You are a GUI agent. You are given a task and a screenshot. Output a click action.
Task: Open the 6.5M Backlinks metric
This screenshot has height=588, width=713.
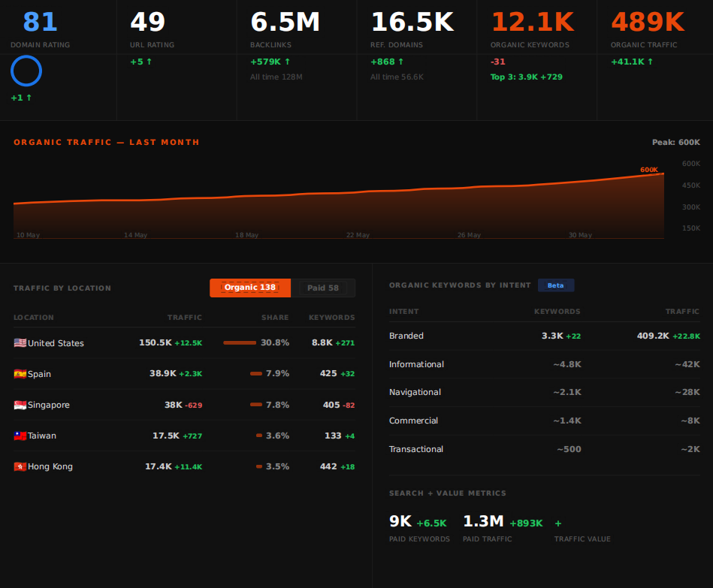tap(285, 22)
